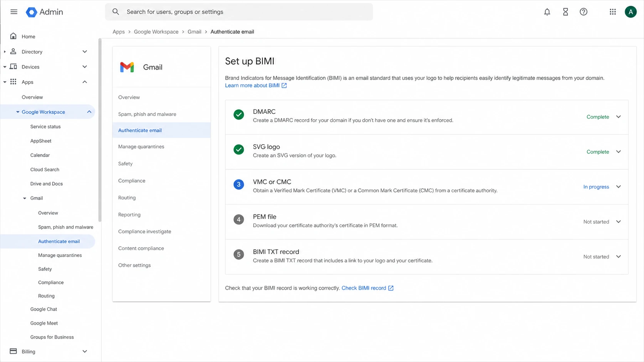Open the Check BIMI record link
The width and height of the screenshot is (644, 362).
tap(364, 288)
